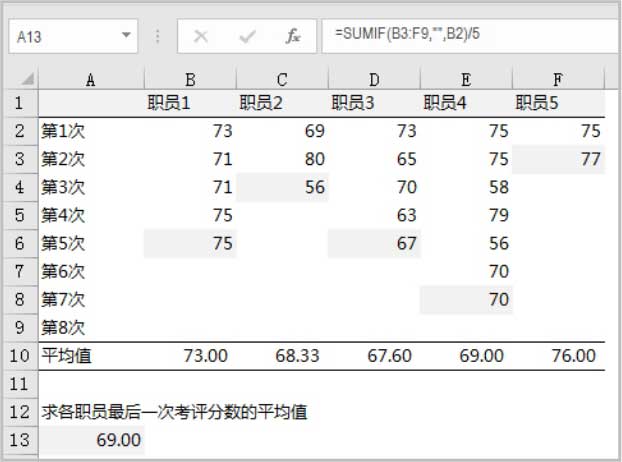This screenshot has height=462, width=622.
Task: Click cell A13 containing 69.00
Action: (x=91, y=439)
